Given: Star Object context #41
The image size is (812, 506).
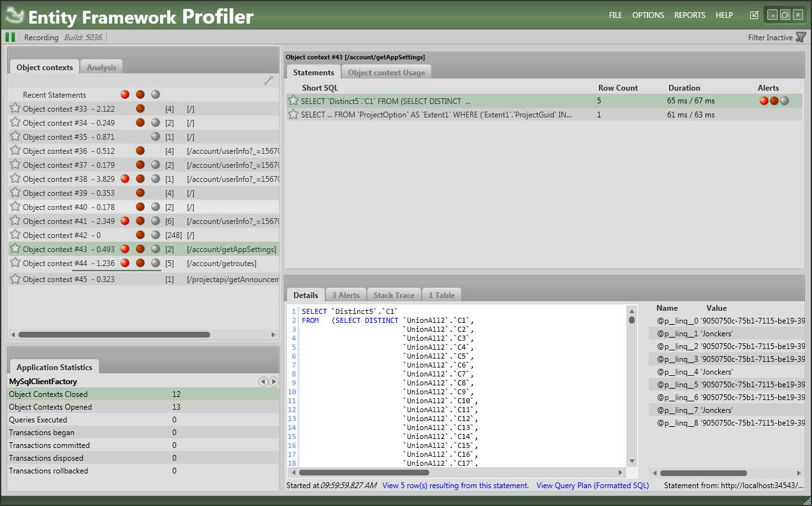Looking at the screenshot, I should point(15,221).
